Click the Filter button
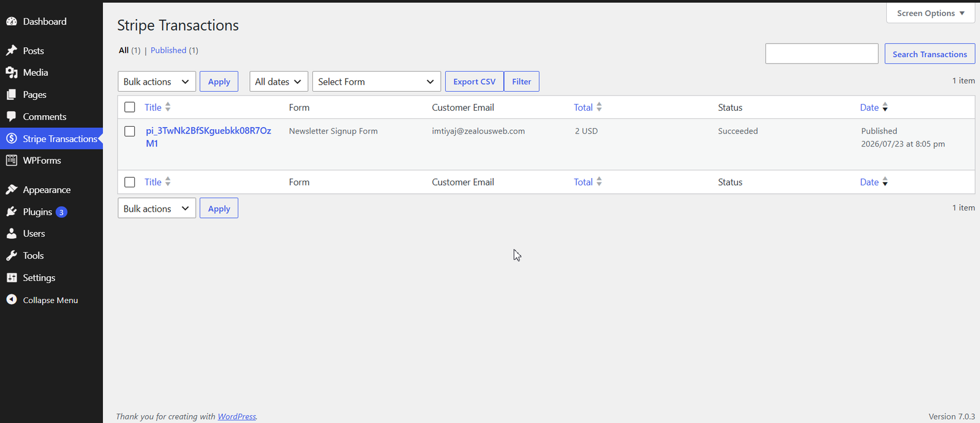This screenshot has width=980, height=423. (521, 81)
